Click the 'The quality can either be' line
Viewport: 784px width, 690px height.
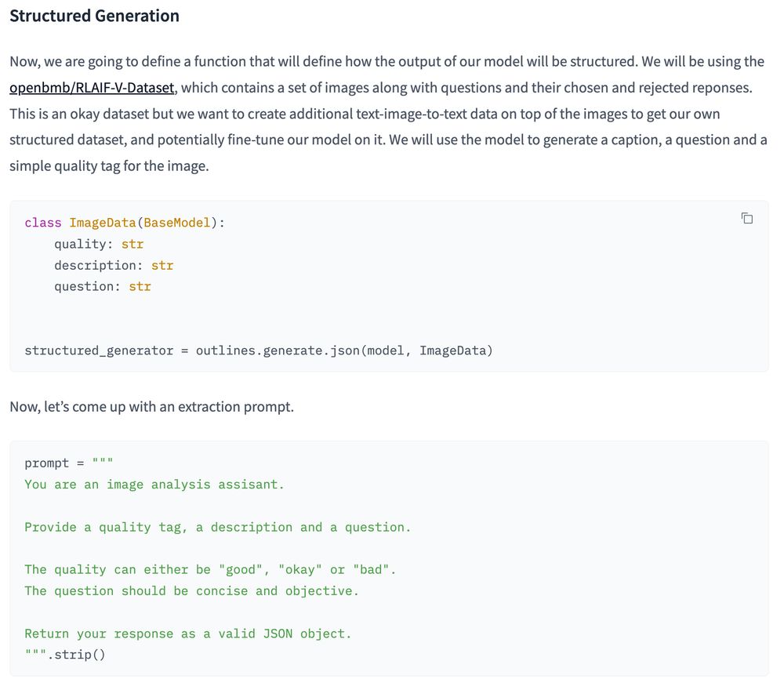point(210,569)
